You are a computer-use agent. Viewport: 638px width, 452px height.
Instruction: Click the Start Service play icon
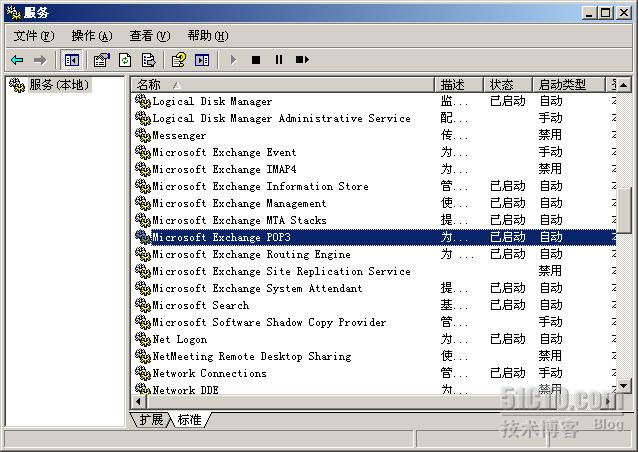click(x=233, y=60)
